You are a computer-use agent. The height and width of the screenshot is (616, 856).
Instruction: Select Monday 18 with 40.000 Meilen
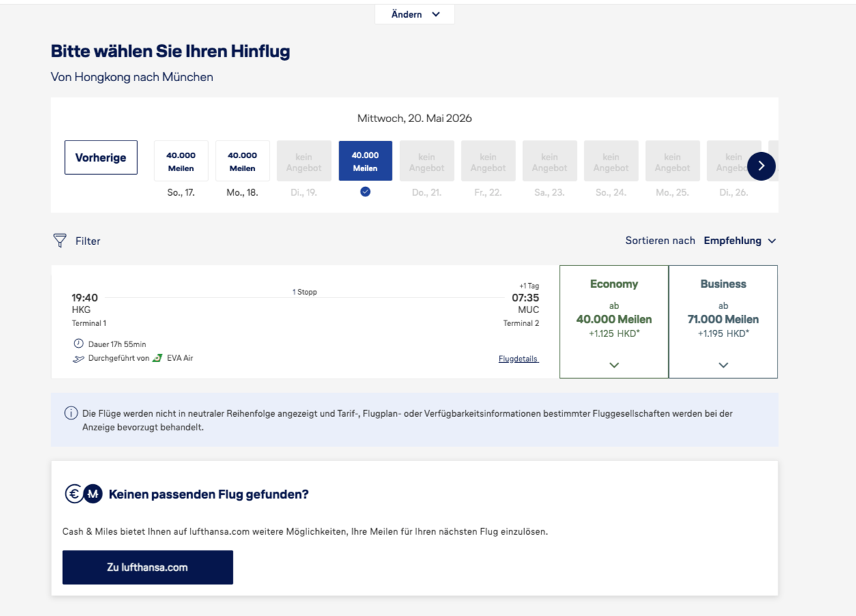[x=242, y=161]
